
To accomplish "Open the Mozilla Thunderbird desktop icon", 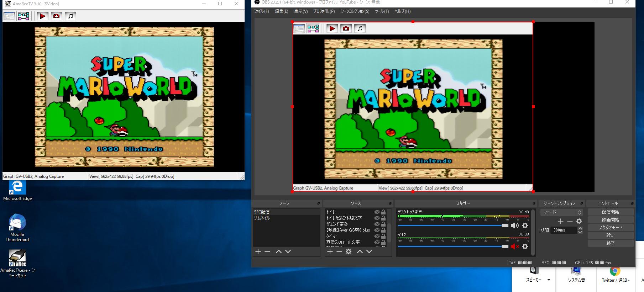I will pyautogui.click(x=17, y=228).
